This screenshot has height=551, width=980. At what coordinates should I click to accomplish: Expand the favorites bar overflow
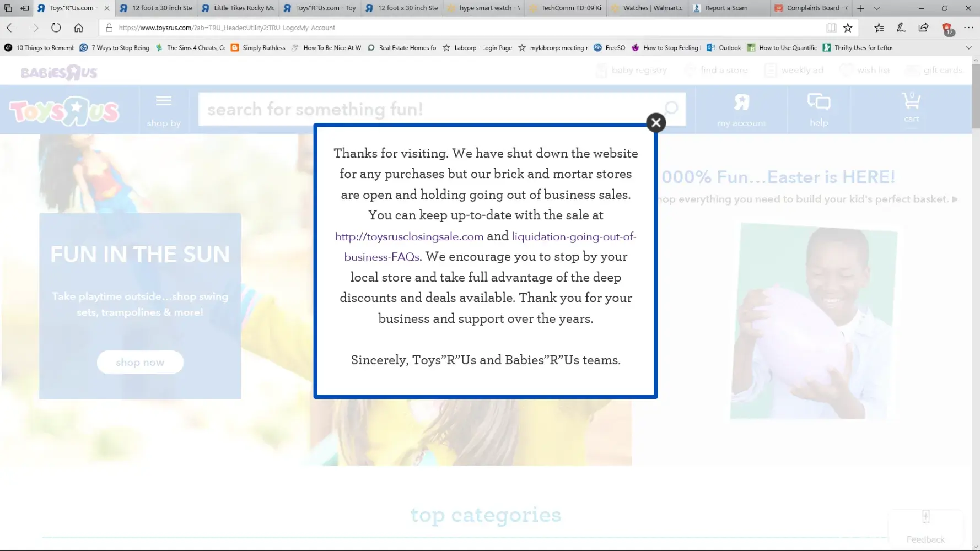pos(968,48)
